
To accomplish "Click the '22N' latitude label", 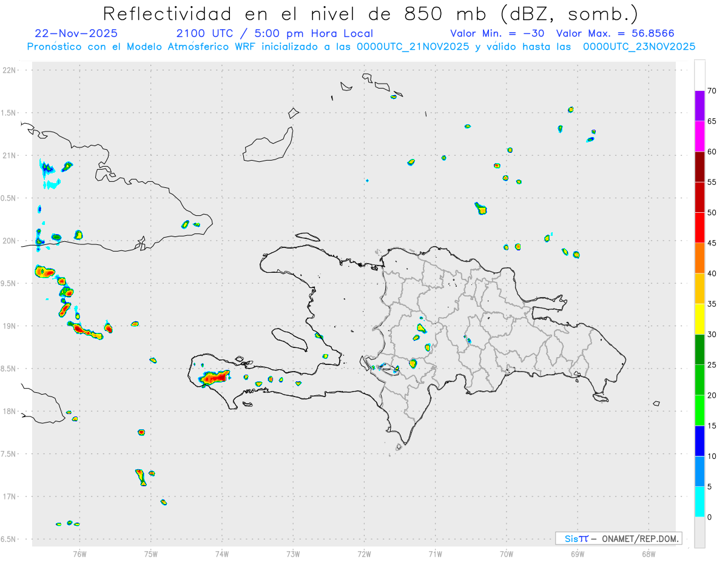I will pos(10,70).
